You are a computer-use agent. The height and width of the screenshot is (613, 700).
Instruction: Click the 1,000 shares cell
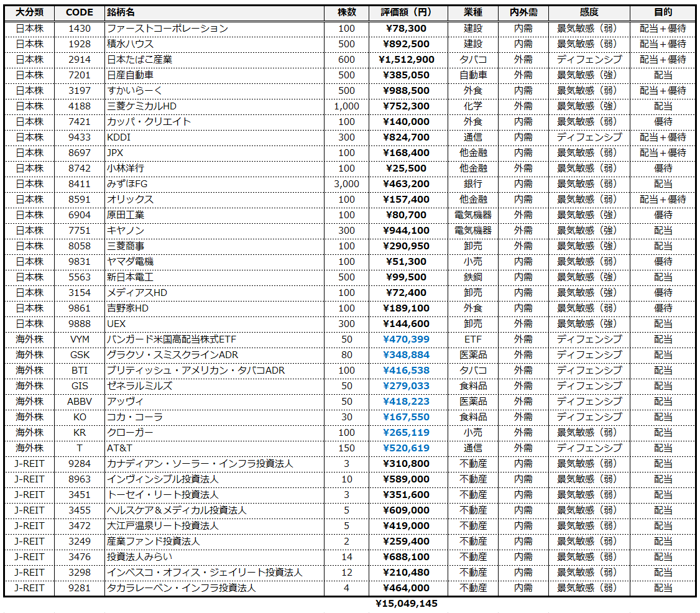pos(346,106)
